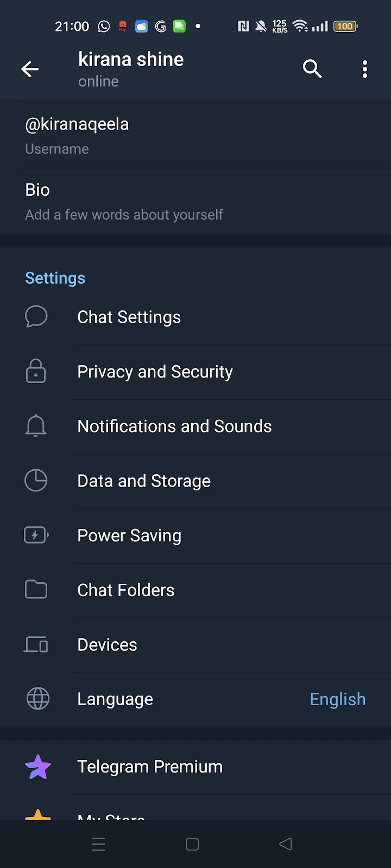Open Telegram Premium page
The height and width of the screenshot is (868, 391).
[x=150, y=767]
